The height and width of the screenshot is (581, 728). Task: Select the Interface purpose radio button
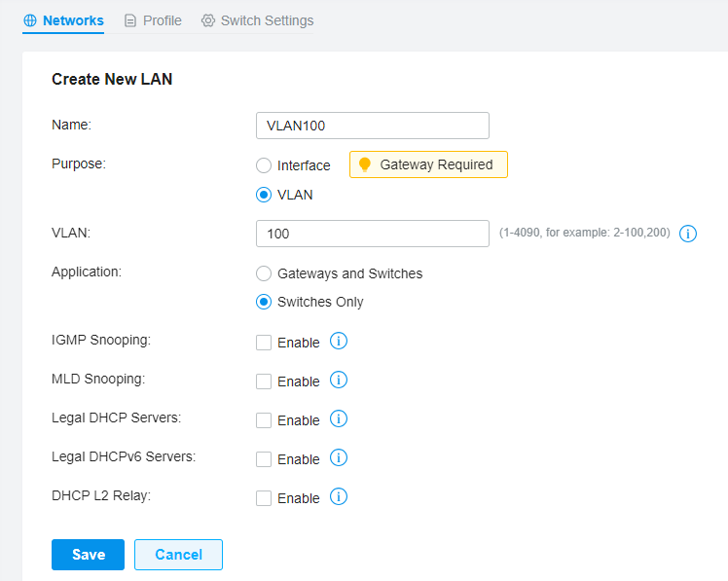coord(264,165)
